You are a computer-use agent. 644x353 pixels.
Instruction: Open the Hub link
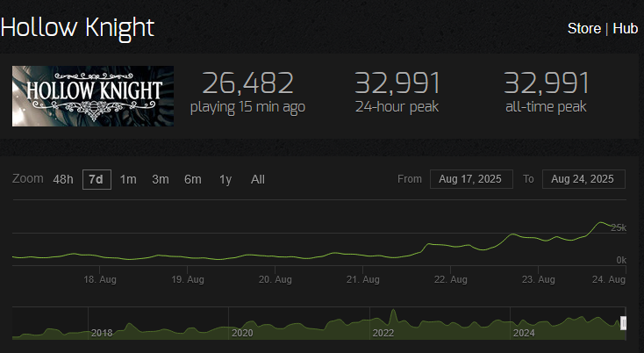pos(625,28)
